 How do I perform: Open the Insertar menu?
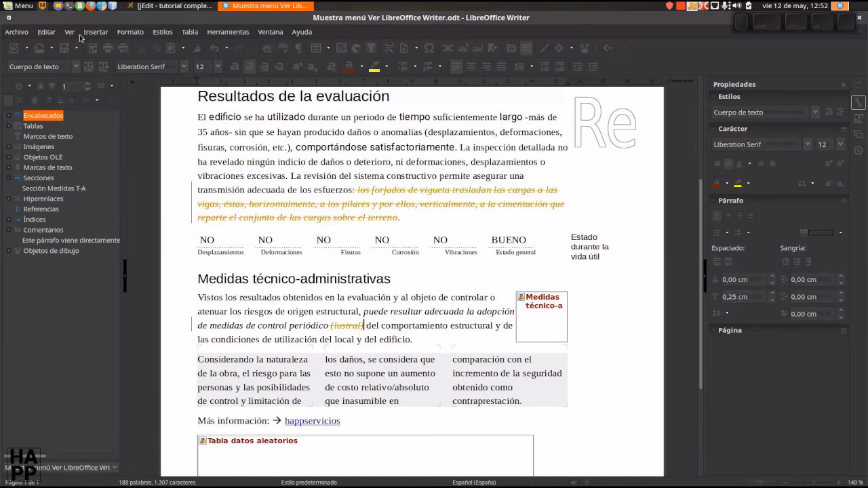(x=95, y=32)
